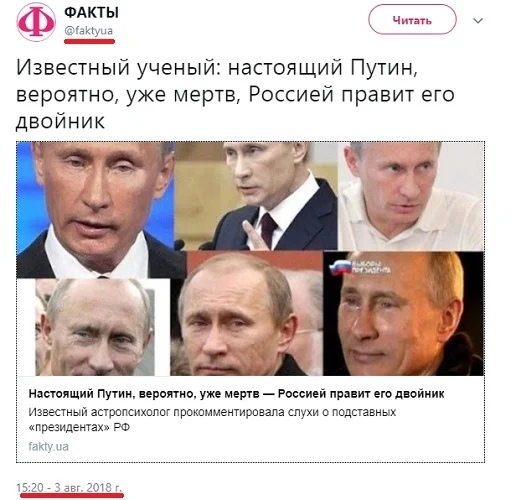Open the fakty.ua domain link
Image resolution: width=516 pixels, height=500 pixels.
coord(48,446)
